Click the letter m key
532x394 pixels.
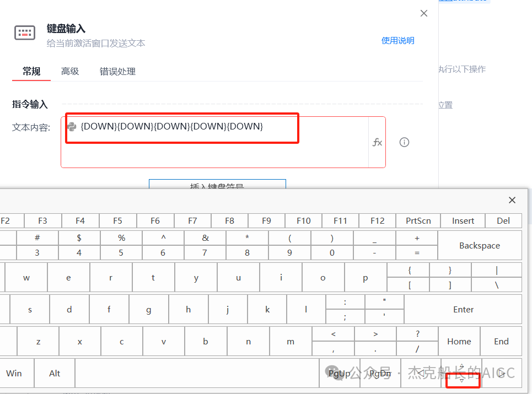(x=291, y=341)
